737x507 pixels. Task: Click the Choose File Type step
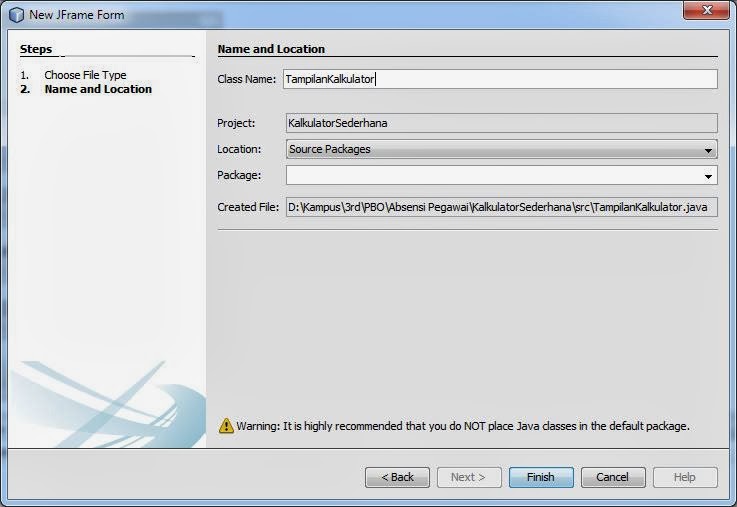85,75
